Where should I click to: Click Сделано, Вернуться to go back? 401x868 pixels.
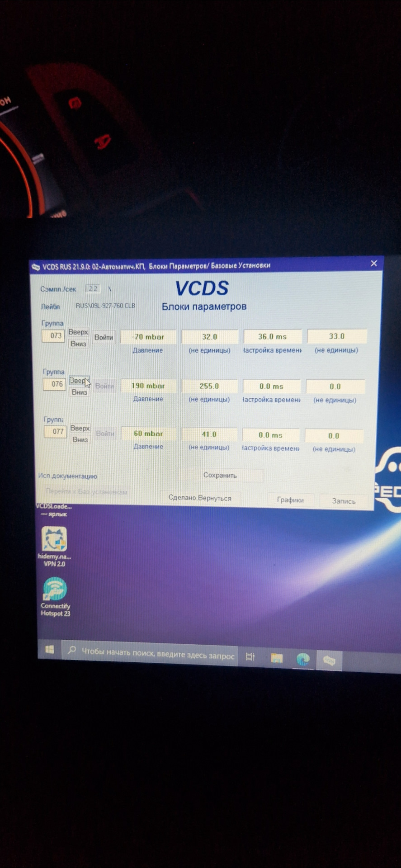coord(200,498)
